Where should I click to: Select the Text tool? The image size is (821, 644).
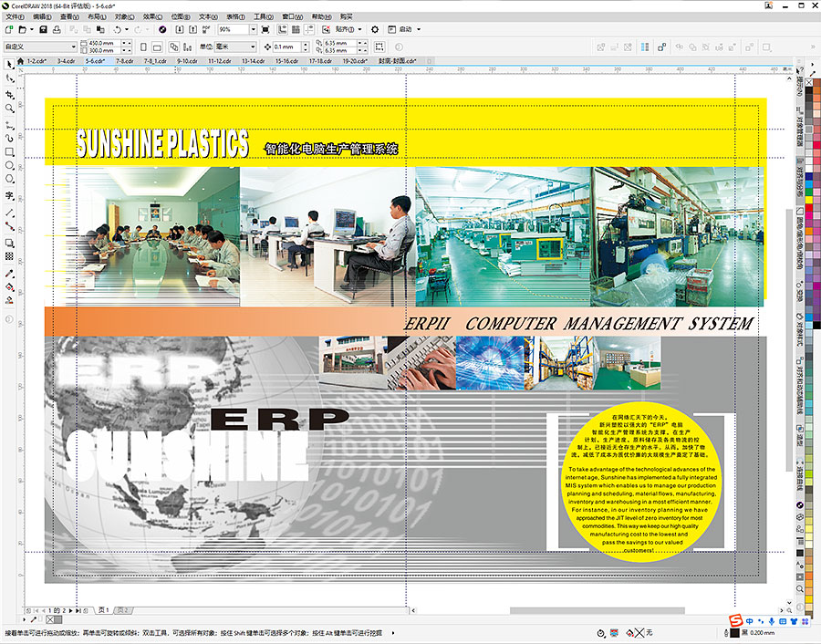coord(9,195)
